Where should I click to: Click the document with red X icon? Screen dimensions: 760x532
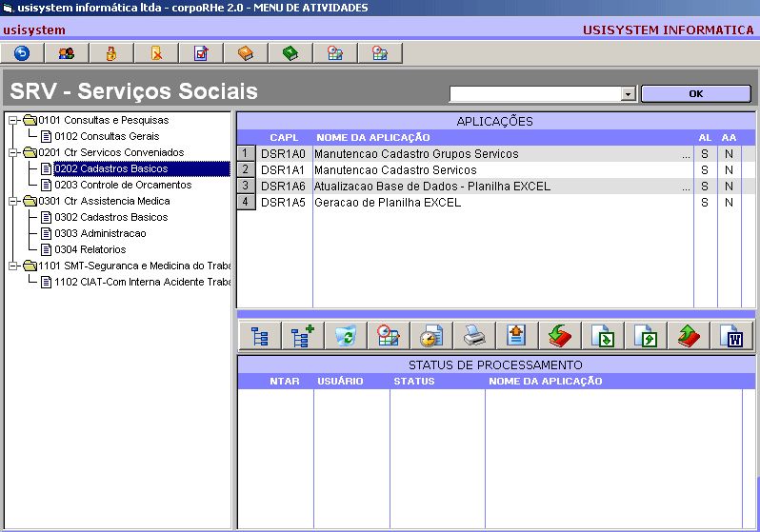[156, 52]
